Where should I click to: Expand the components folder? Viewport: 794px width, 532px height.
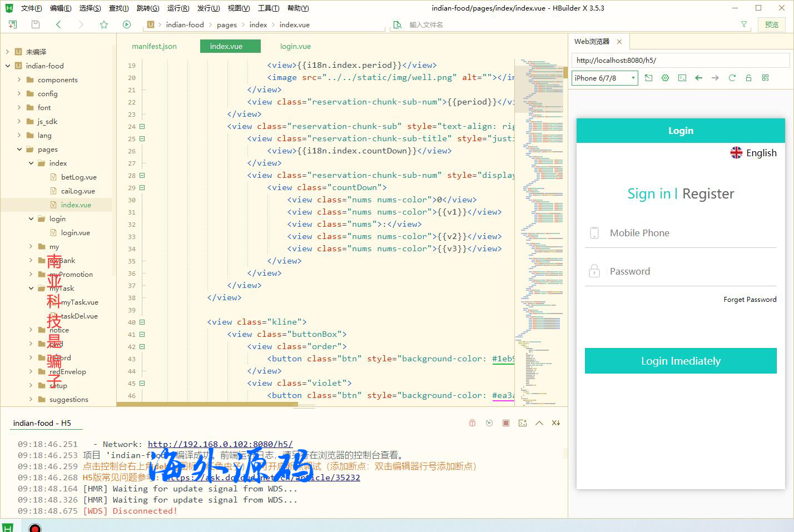tap(19, 80)
